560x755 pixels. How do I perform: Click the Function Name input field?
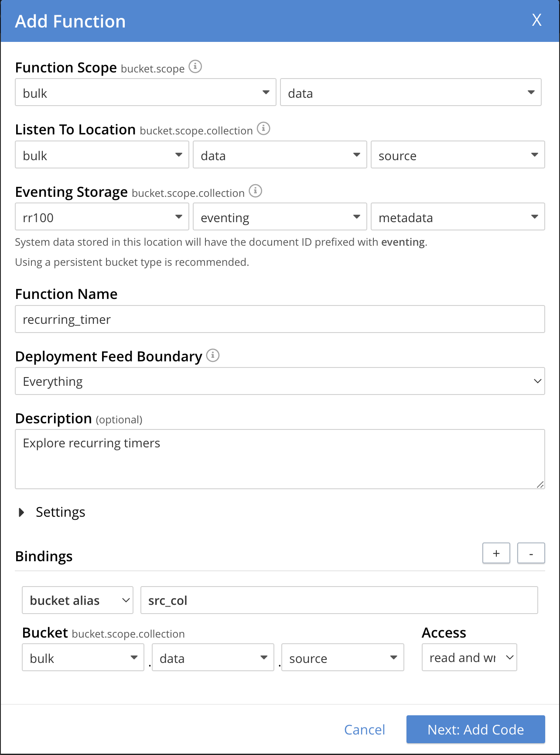(280, 319)
